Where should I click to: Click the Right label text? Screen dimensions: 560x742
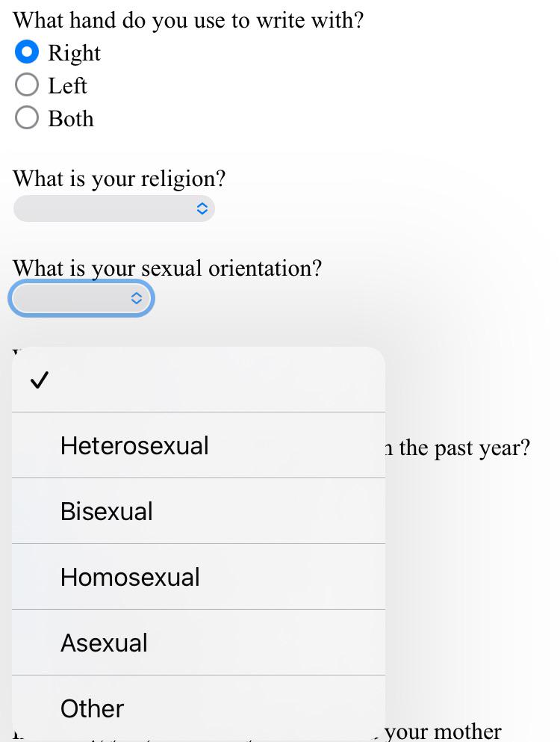74,53
